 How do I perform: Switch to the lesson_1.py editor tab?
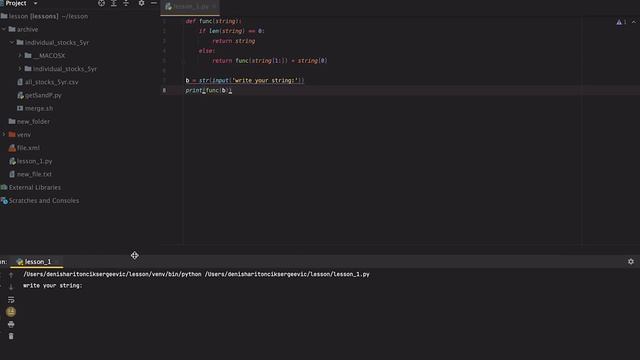[x=191, y=7]
